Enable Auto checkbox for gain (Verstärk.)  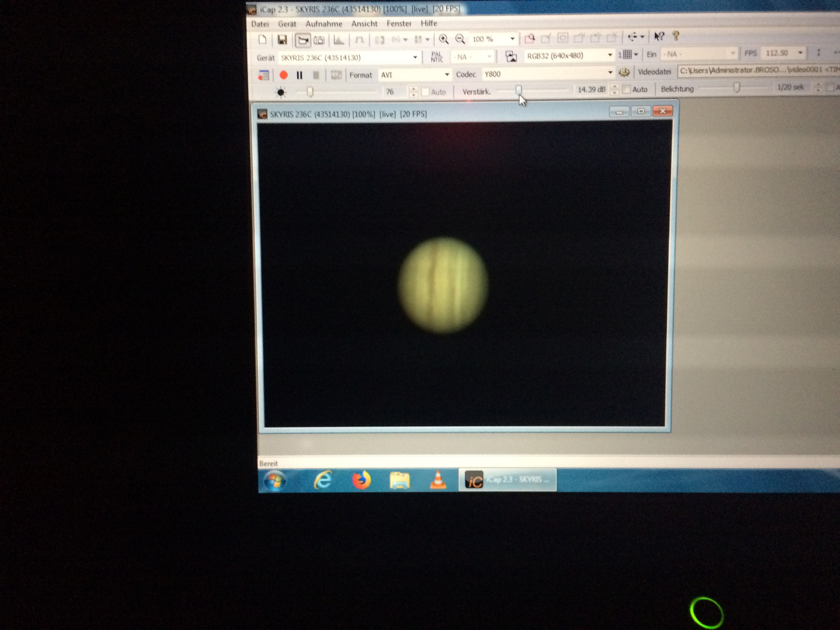627,90
